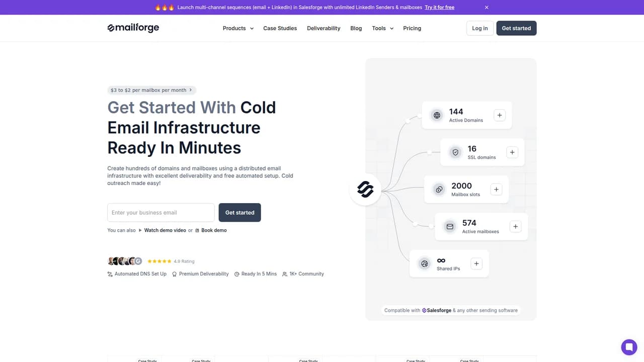The width and height of the screenshot is (644, 362).
Task: Click the 4.9 Rating text
Action: tap(184, 261)
